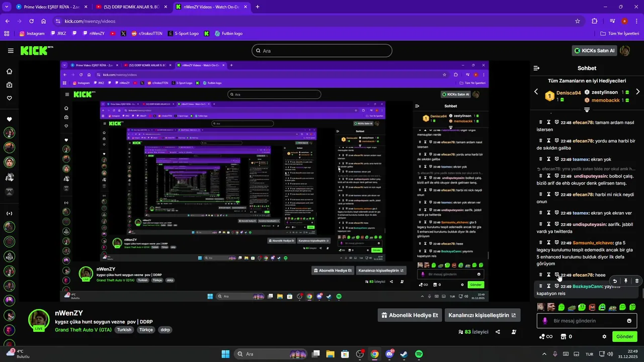Bookmark this page with the star
This screenshot has width=644, height=362.
(x=578, y=21)
